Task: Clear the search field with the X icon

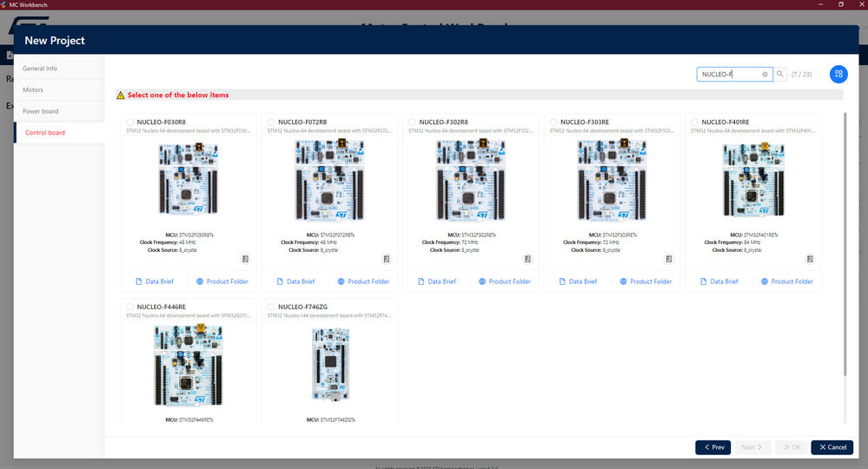Action: pos(765,74)
